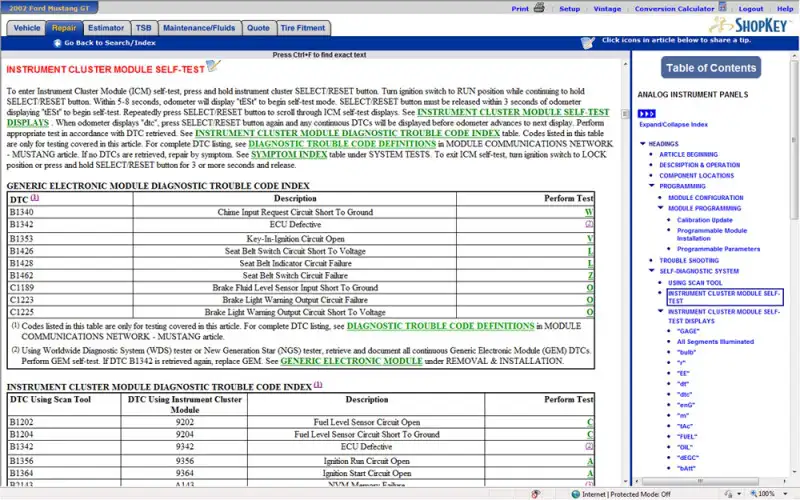Open the Maintenance/Fluids tab

[199, 28]
